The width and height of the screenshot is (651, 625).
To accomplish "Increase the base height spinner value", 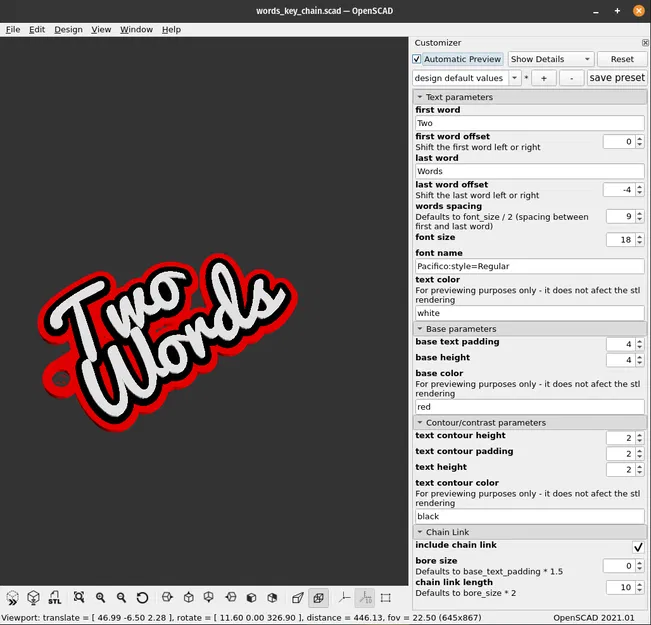I will 639,356.
